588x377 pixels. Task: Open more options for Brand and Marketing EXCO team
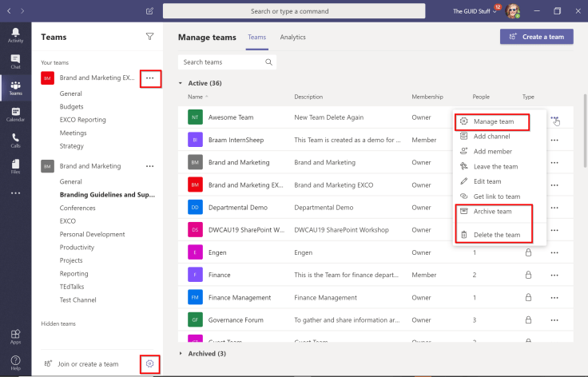tap(149, 78)
